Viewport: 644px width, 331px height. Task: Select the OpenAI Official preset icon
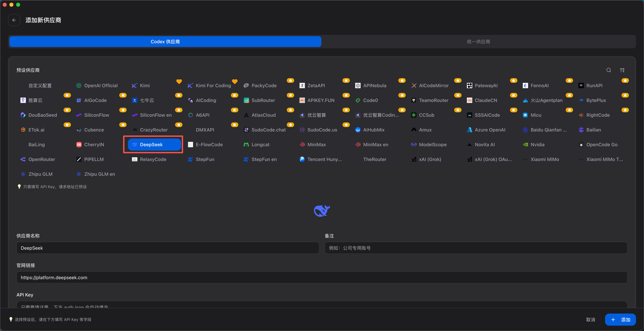79,86
